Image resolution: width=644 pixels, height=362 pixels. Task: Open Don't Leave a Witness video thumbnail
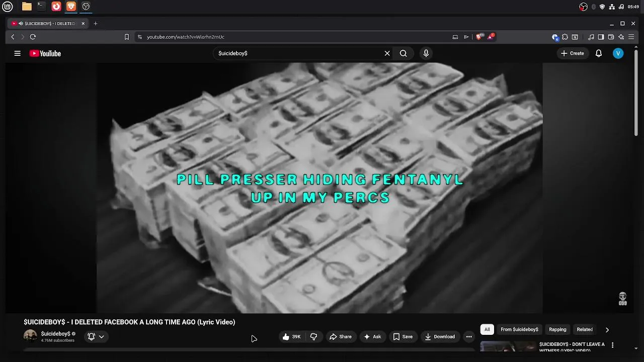click(x=508, y=346)
